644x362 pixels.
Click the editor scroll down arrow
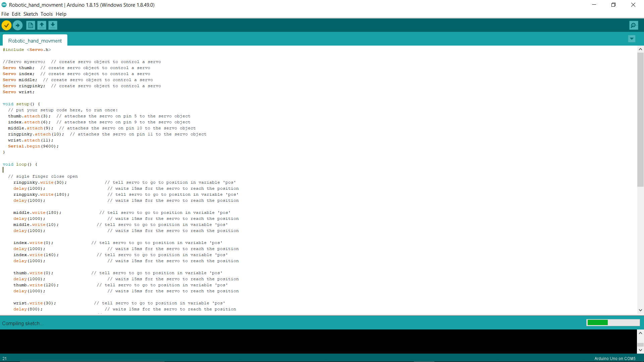[x=640, y=310]
